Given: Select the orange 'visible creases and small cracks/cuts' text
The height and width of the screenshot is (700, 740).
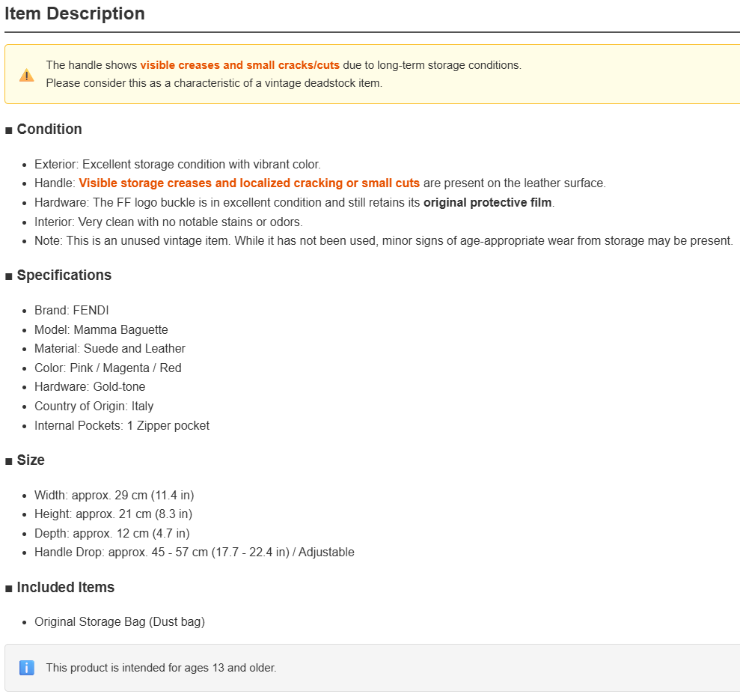Looking at the screenshot, I should [x=239, y=65].
